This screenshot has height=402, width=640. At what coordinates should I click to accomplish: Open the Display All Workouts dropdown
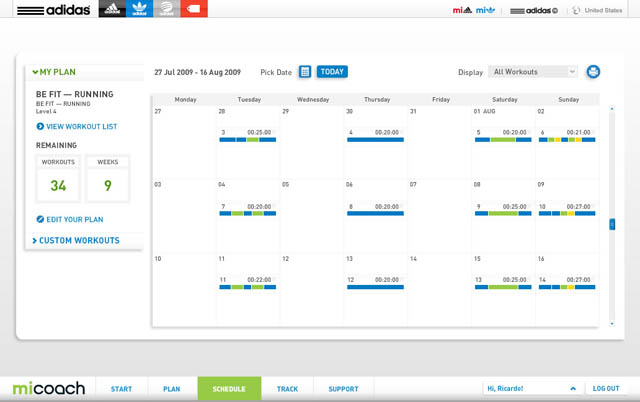click(534, 72)
